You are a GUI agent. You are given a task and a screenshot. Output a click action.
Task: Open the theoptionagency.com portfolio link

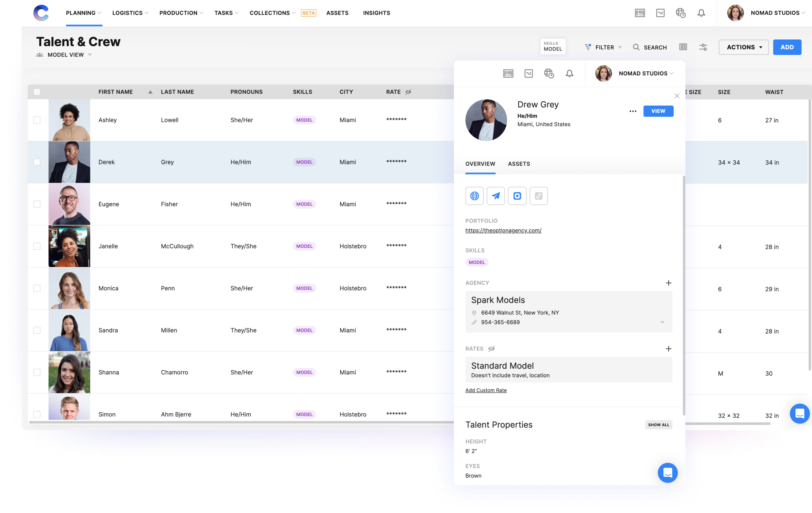tap(503, 230)
